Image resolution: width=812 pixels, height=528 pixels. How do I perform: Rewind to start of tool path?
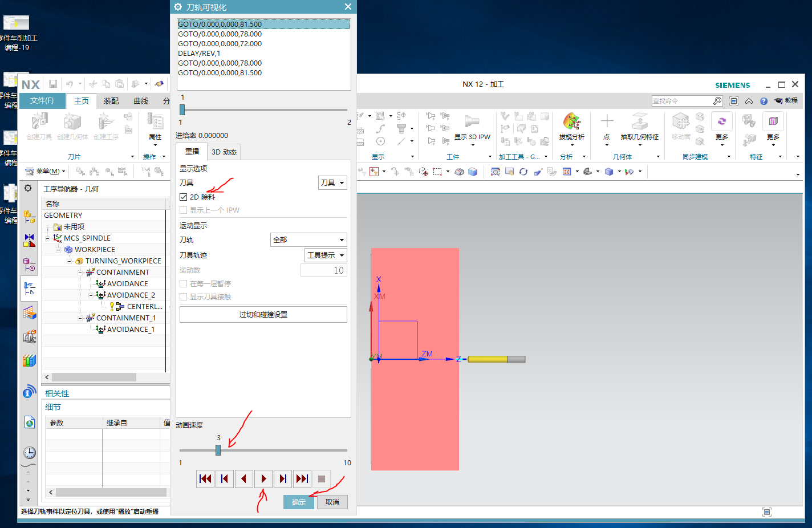[205, 479]
